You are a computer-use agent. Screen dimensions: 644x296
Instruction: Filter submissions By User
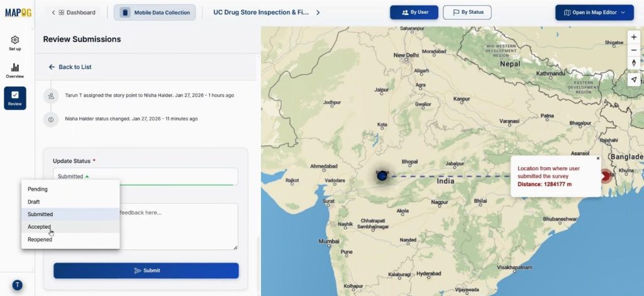(414, 13)
